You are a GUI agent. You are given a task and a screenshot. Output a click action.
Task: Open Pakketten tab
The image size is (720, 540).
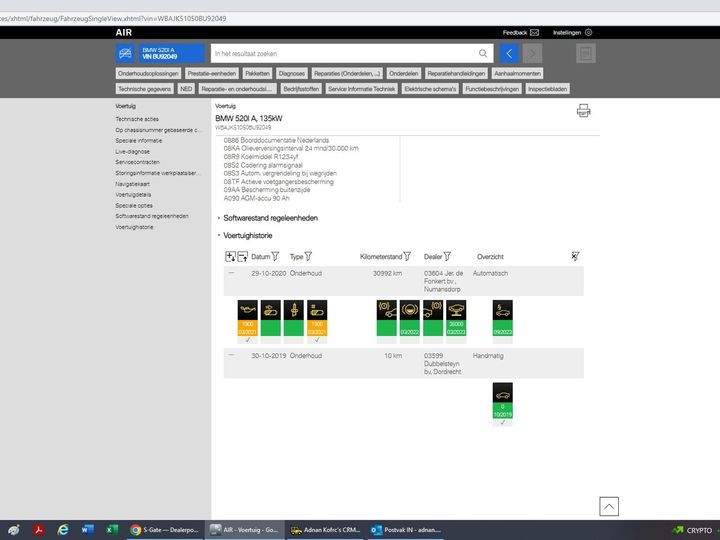[258, 73]
